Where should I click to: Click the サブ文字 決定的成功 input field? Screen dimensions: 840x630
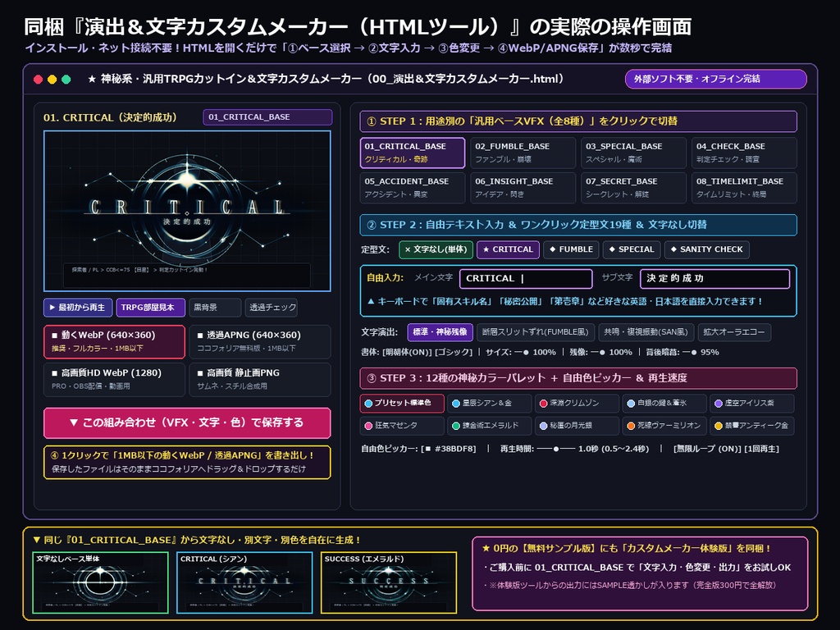coord(714,279)
